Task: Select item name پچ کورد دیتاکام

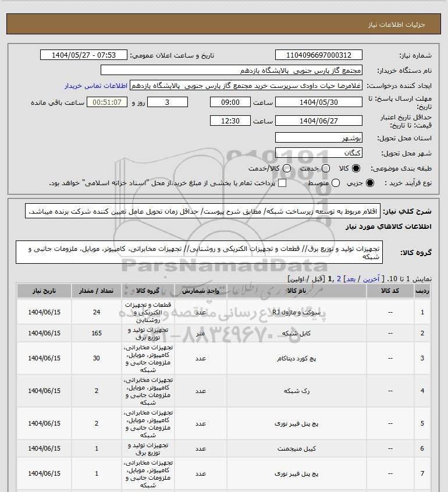Action: [x=297, y=358]
